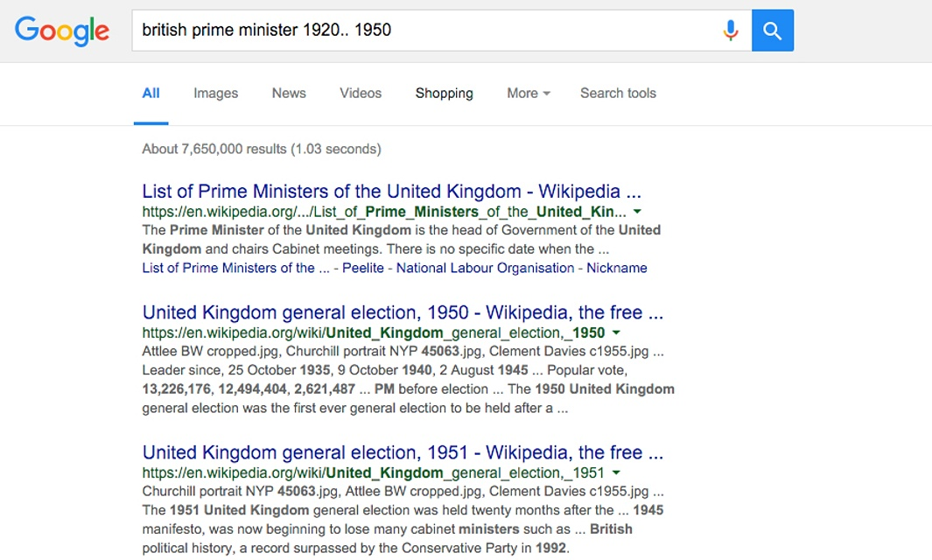This screenshot has height=560, width=932.
Task: Select the All results tab
Action: (x=151, y=94)
